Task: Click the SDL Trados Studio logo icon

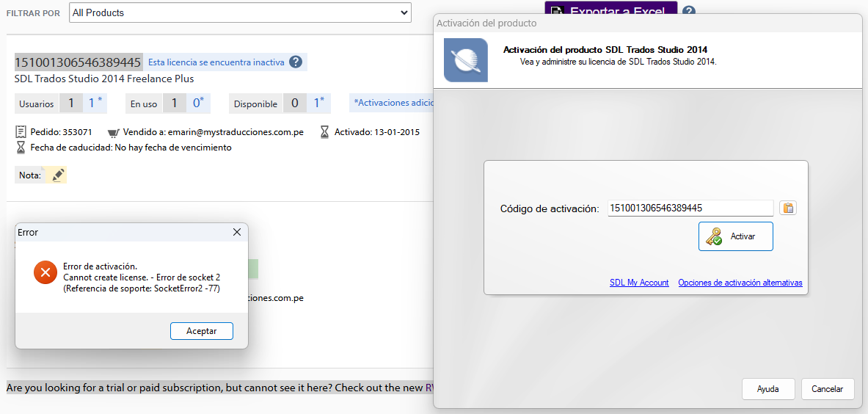Action: (466, 59)
